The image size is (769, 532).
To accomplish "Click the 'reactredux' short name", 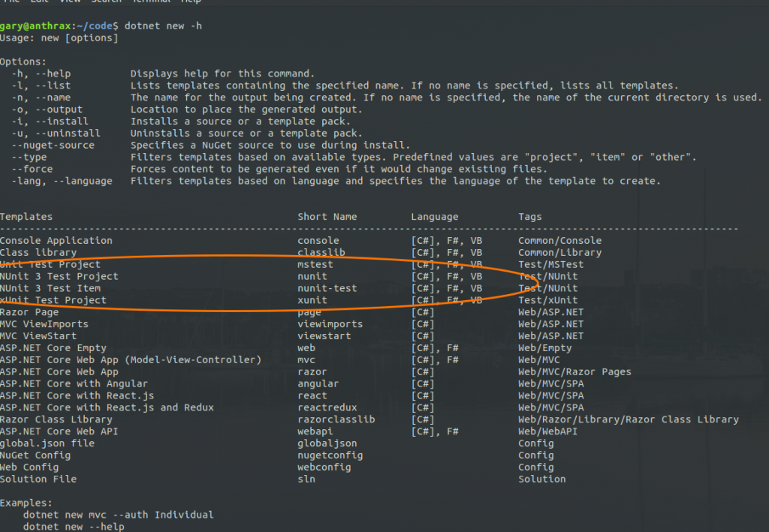I will point(327,407).
